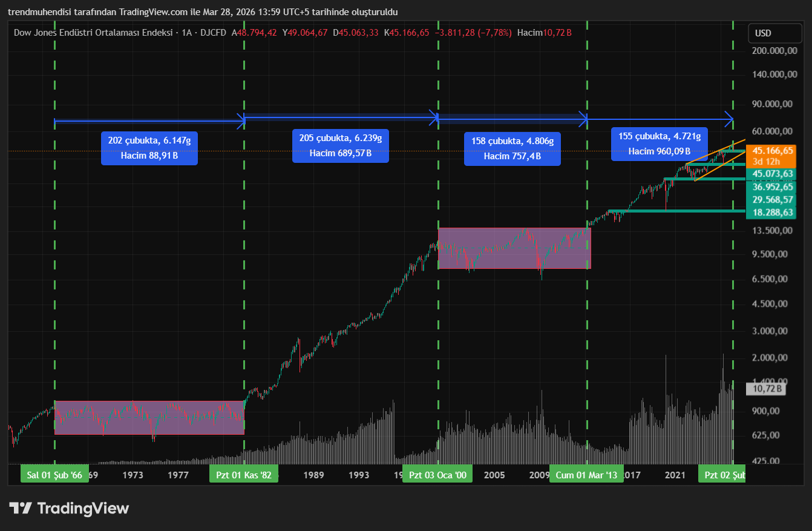Click the 13.500,00 price axis value

(772, 230)
